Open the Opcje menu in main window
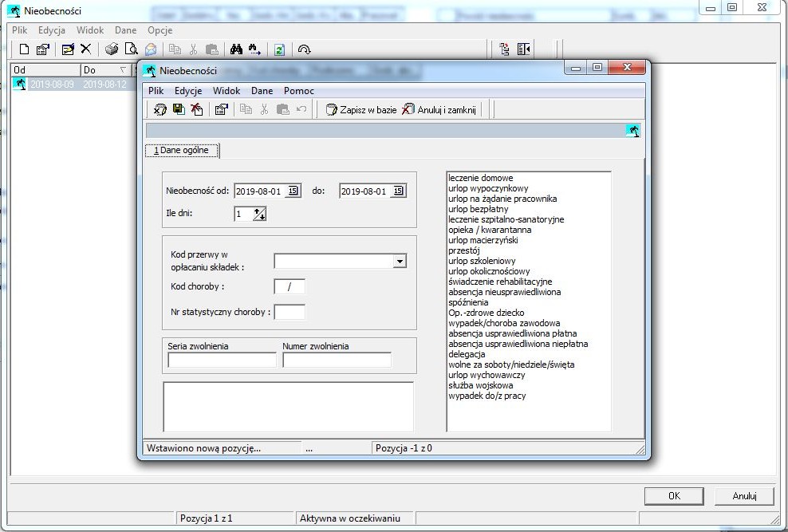 pos(160,30)
